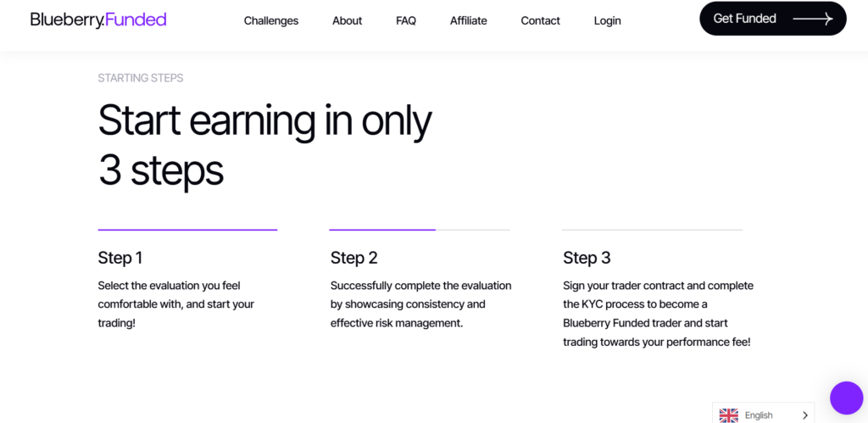868x423 pixels.
Task: Click the Step 2 heading
Action: click(353, 258)
